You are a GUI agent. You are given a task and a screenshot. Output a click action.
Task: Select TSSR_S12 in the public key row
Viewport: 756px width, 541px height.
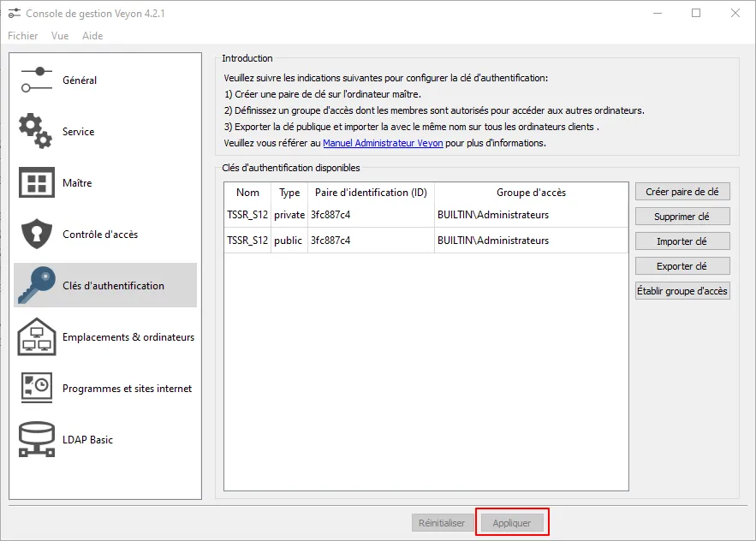(247, 241)
